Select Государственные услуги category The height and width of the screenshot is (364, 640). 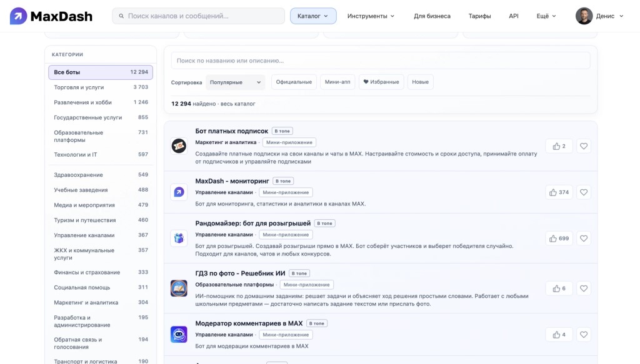[101, 117]
